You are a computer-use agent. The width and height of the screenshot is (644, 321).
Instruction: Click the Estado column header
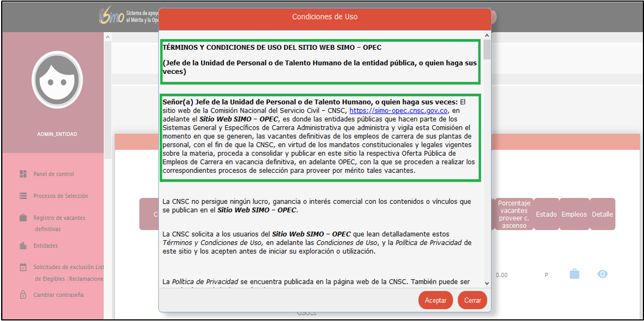point(546,214)
